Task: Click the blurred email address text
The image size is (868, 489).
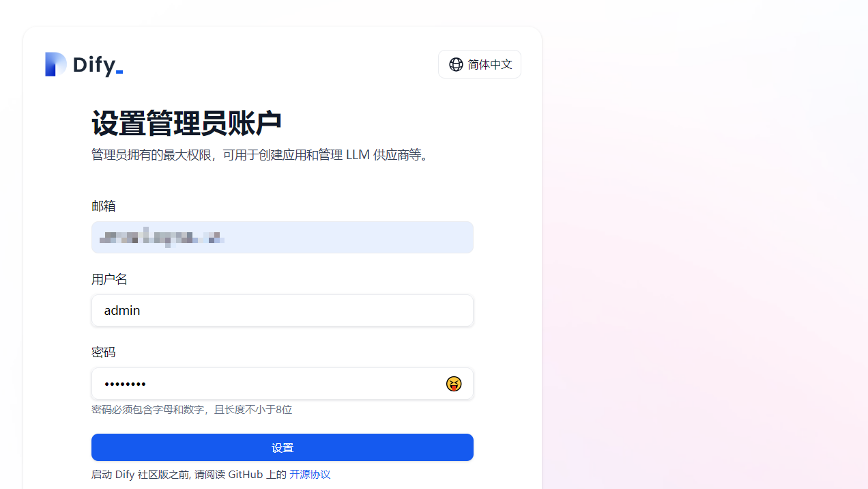Action: click(x=162, y=238)
